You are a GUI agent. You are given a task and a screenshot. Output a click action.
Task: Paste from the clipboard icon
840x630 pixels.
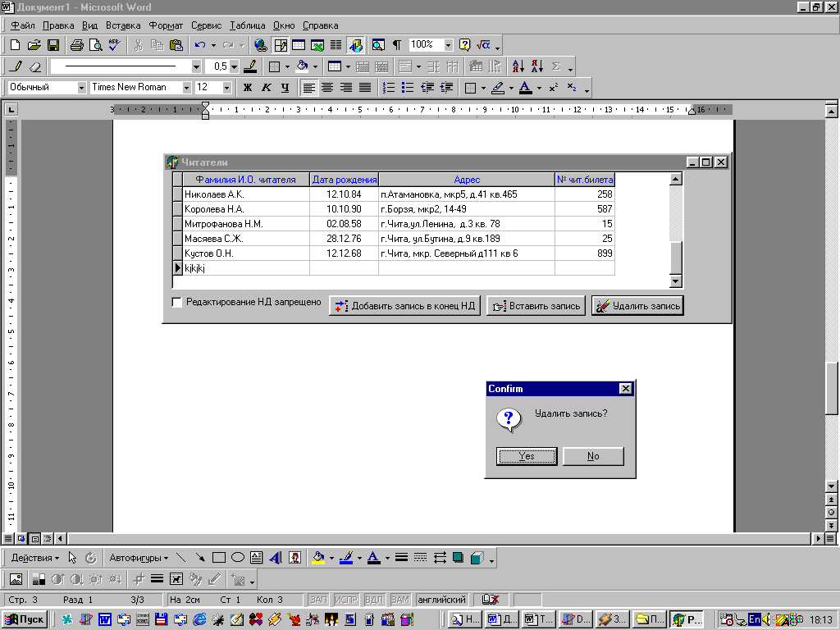pyautogui.click(x=176, y=45)
